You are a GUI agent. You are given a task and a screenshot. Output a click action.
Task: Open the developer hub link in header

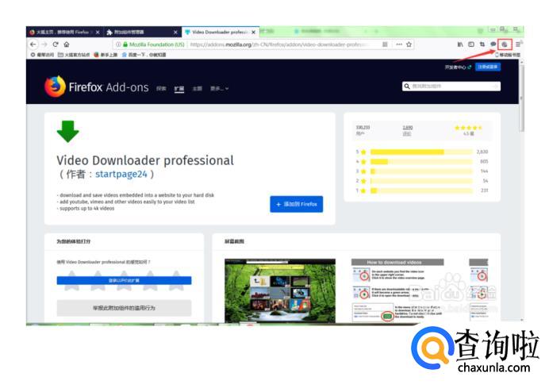(x=458, y=67)
